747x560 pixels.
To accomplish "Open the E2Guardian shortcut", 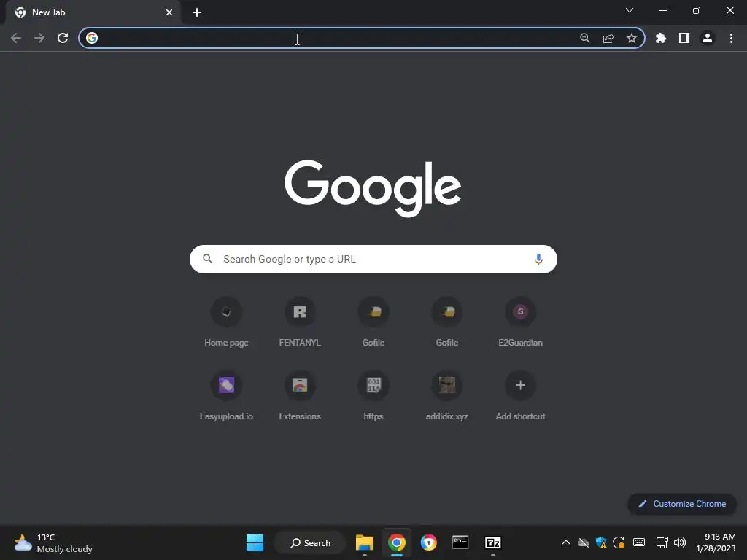I will [x=520, y=322].
